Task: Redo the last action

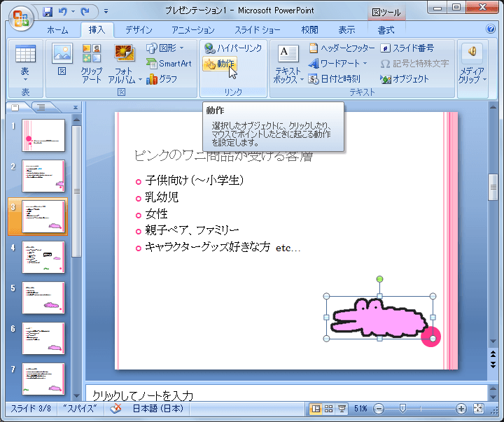Action: [85, 12]
